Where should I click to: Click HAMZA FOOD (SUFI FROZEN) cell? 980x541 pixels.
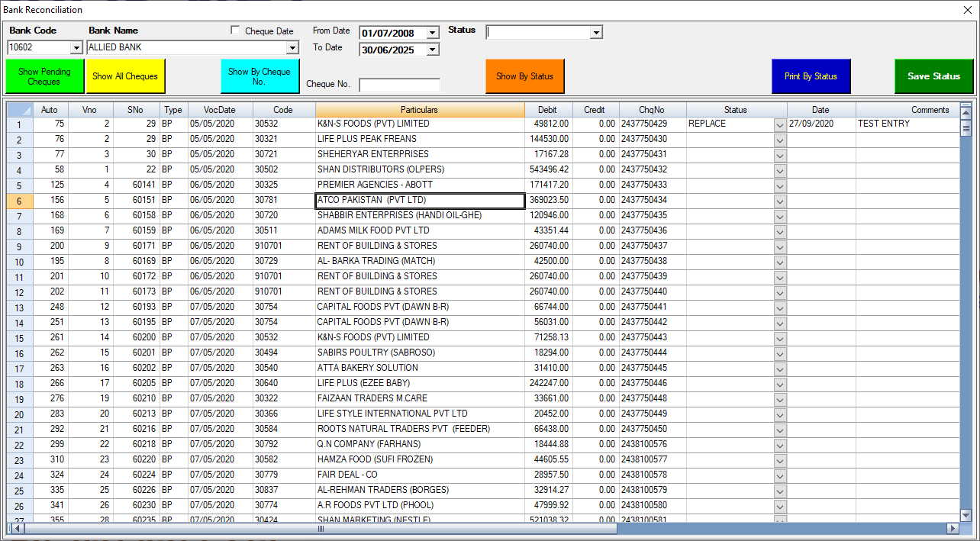tap(420, 459)
